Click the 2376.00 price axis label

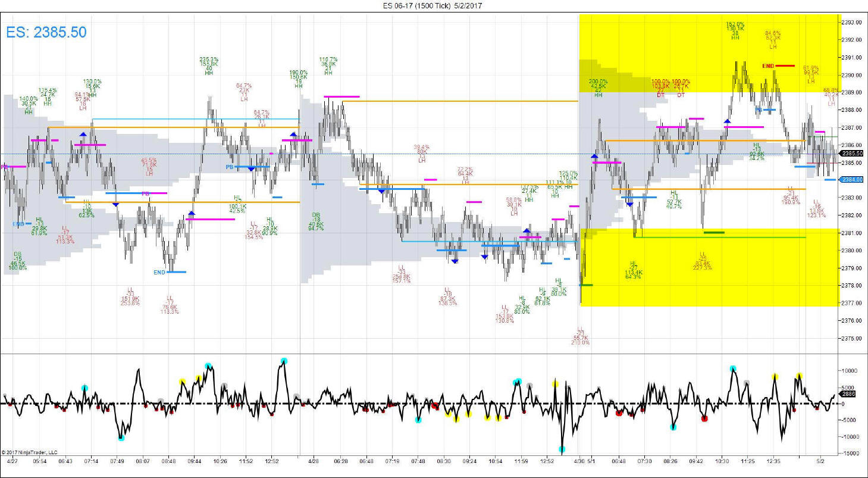click(852, 320)
